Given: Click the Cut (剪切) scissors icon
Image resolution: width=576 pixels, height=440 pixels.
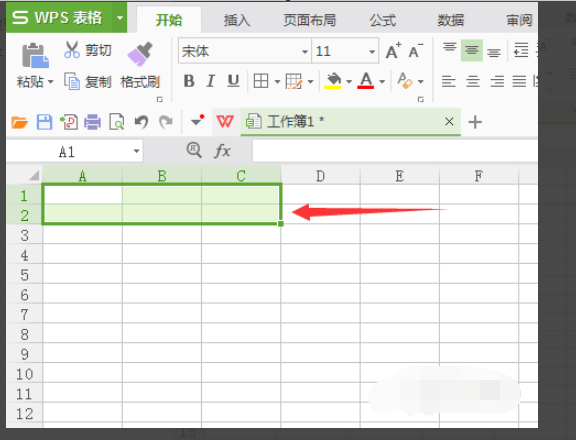Looking at the screenshot, I should pyautogui.click(x=72, y=50).
